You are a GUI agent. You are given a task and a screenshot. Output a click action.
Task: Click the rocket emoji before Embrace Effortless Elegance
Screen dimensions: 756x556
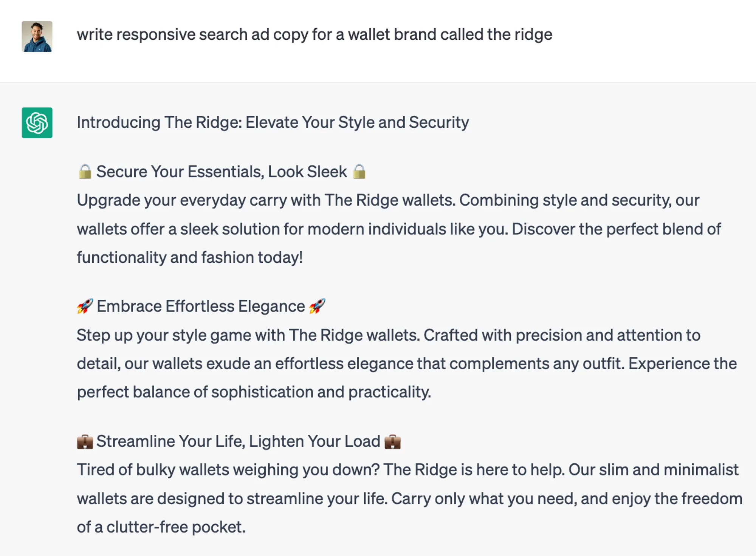point(85,306)
